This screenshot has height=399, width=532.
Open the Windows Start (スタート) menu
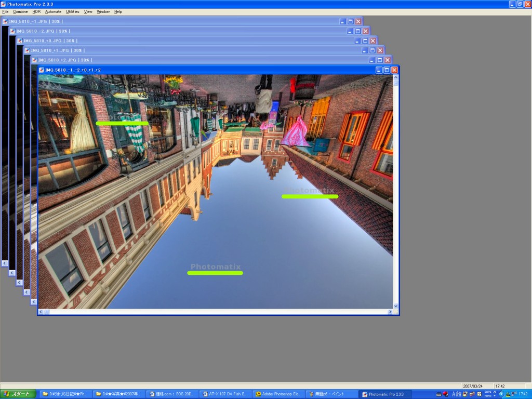18,394
